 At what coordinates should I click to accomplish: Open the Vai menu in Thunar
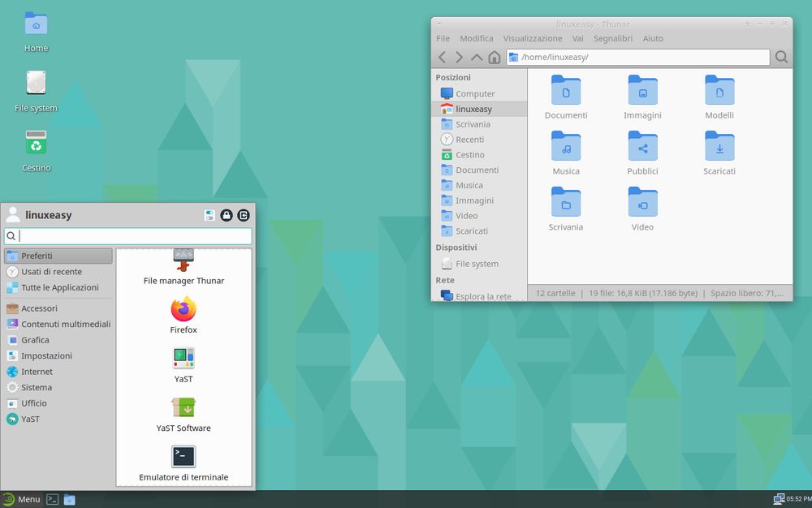tap(578, 38)
